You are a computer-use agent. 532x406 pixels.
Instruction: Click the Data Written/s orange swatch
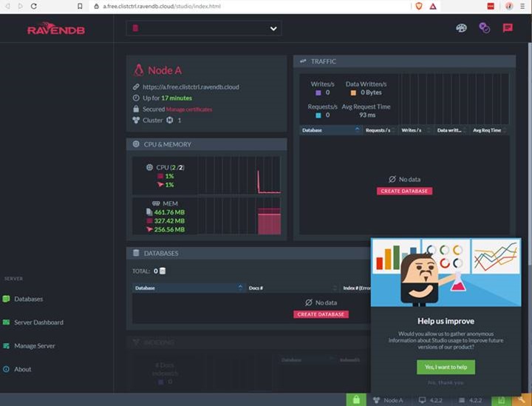[x=353, y=92]
